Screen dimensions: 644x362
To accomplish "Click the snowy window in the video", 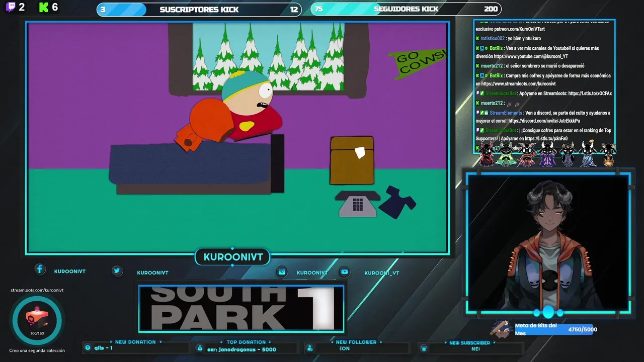I will tap(268, 56).
